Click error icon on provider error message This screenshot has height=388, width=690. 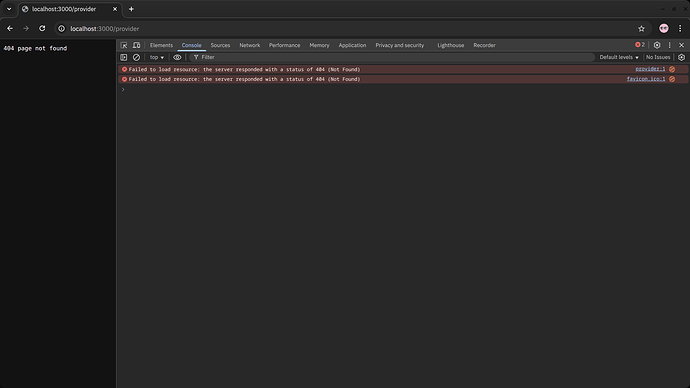(x=124, y=70)
